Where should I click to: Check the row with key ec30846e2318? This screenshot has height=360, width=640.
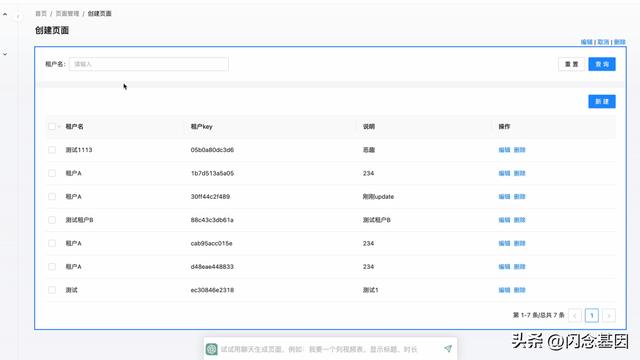pos(52,290)
